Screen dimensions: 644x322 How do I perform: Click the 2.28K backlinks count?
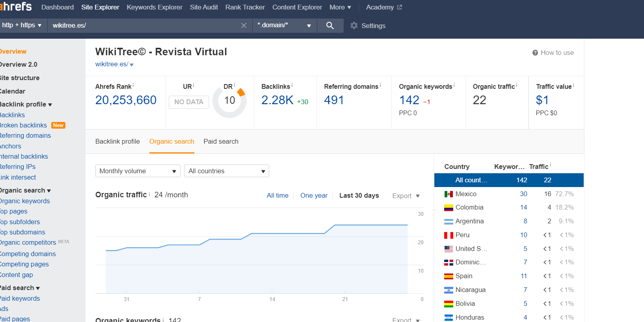[x=277, y=100]
